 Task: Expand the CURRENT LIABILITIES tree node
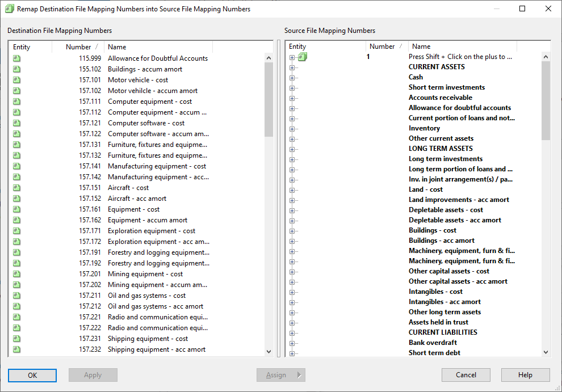292,332
